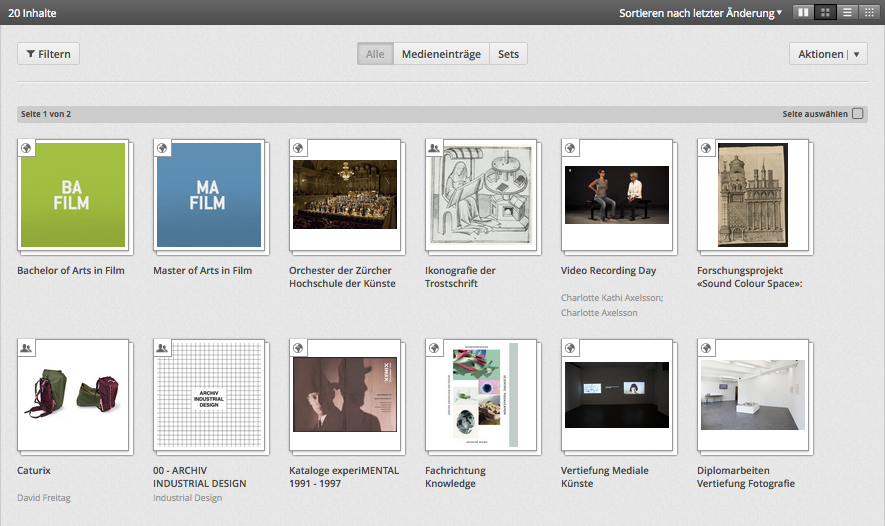
Task: Switch to the list view layout
Action: pyautogui.click(x=848, y=13)
